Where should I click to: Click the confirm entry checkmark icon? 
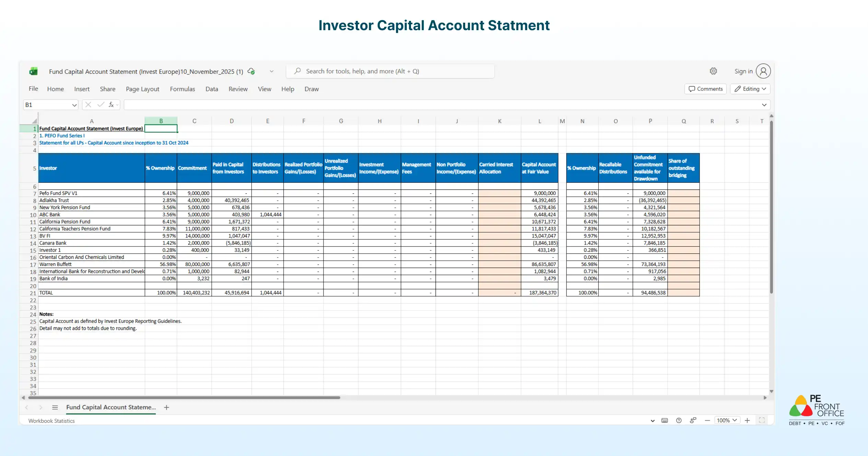coord(101,105)
